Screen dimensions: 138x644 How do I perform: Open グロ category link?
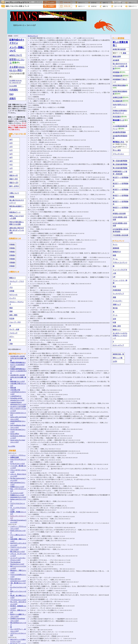point(11,288)
